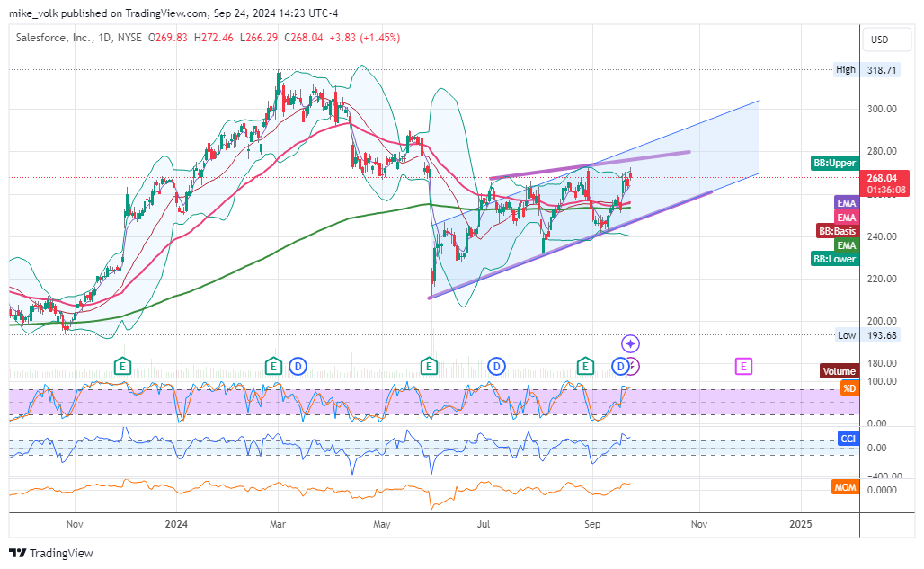
Task: Click the Salesforce, Inc. symbol title
Action: [54, 38]
